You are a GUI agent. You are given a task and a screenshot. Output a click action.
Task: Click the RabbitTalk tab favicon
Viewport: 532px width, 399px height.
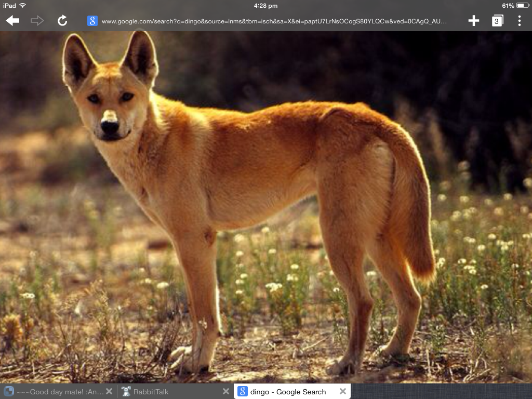(125, 392)
